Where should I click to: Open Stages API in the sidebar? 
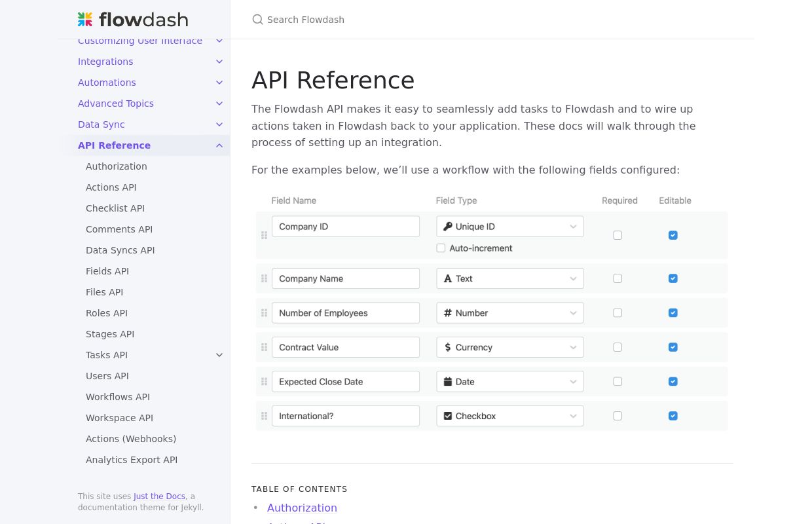click(110, 334)
